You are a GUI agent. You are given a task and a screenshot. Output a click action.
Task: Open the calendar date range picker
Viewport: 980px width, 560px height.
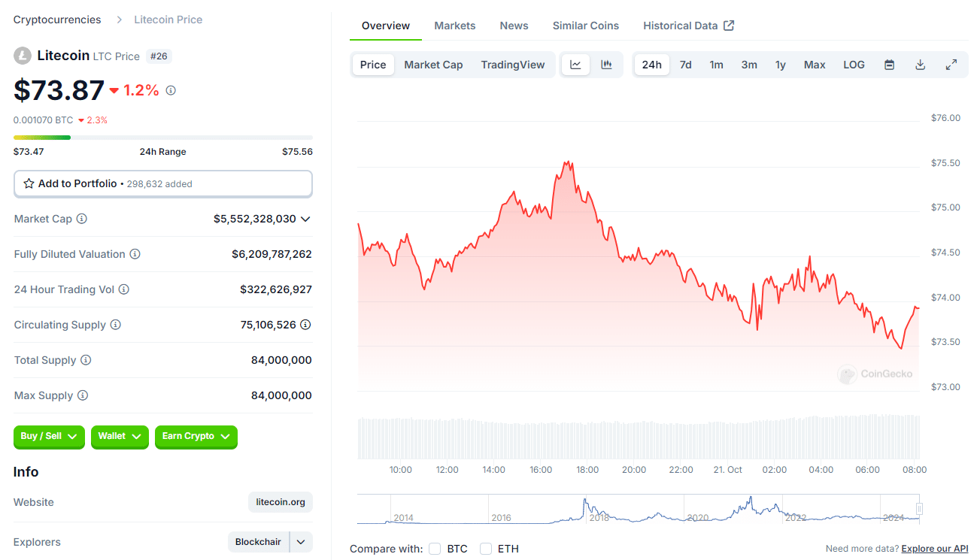pyautogui.click(x=889, y=65)
